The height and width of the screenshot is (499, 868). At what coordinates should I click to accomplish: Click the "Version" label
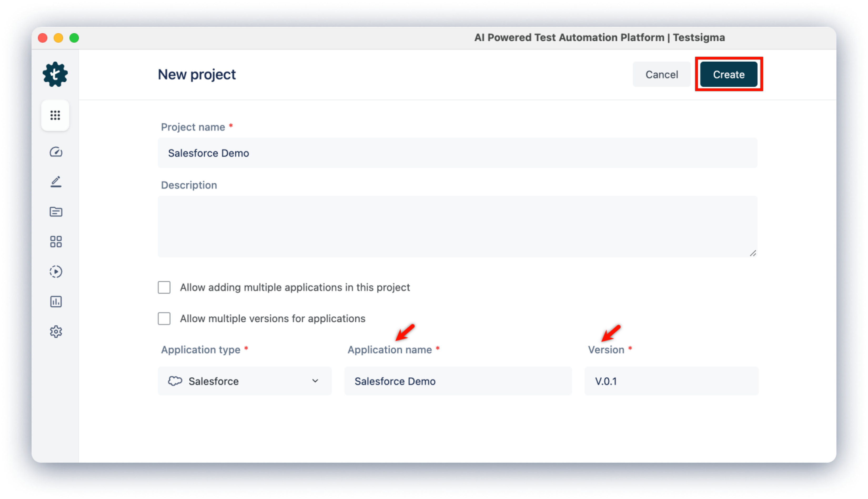click(x=606, y=350)
